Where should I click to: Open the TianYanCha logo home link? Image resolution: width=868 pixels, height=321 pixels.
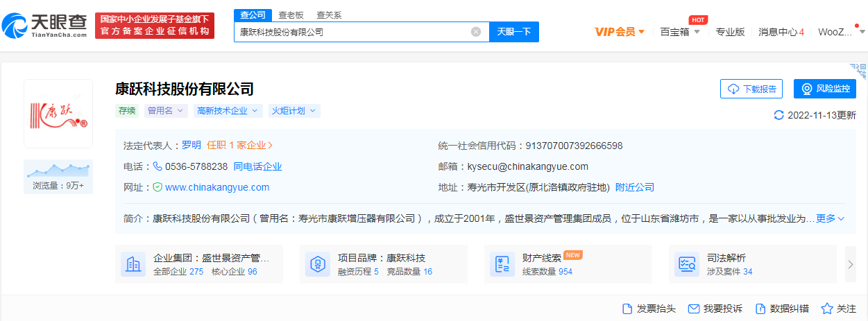[44, 26]
